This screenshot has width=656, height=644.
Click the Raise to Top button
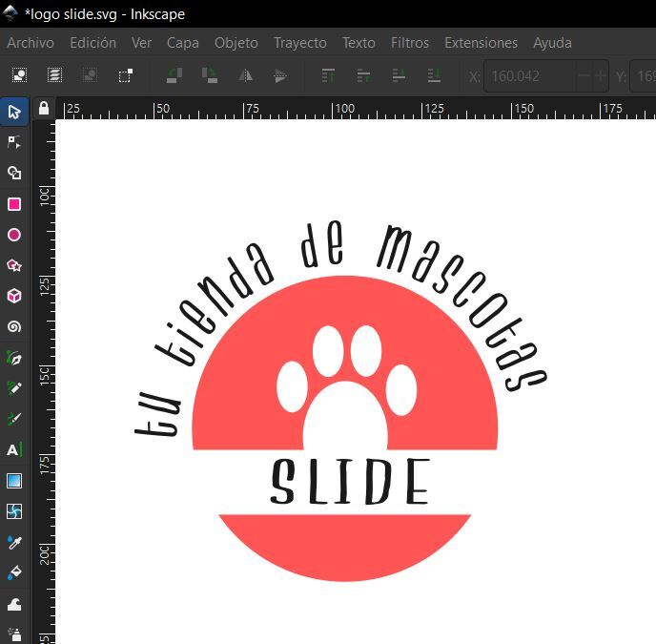pyautogui.click(x=328, y=75)
